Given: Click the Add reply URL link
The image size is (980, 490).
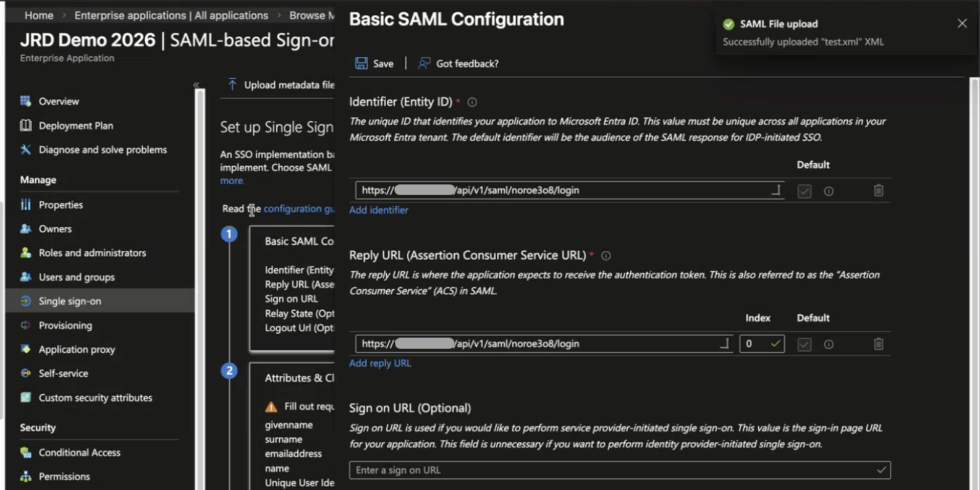Looking at the screenshot, I should pyautogui.click(x=380, y=363).
